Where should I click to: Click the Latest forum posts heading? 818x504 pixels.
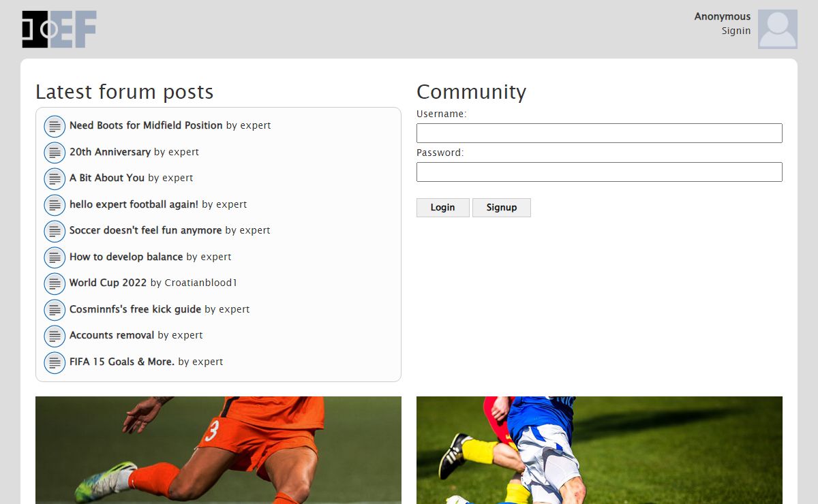tap(125, 92)
